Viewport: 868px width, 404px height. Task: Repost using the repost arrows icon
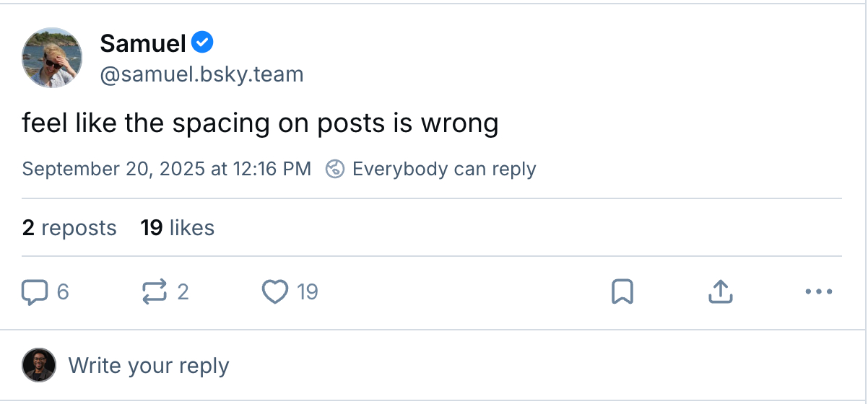153,292
